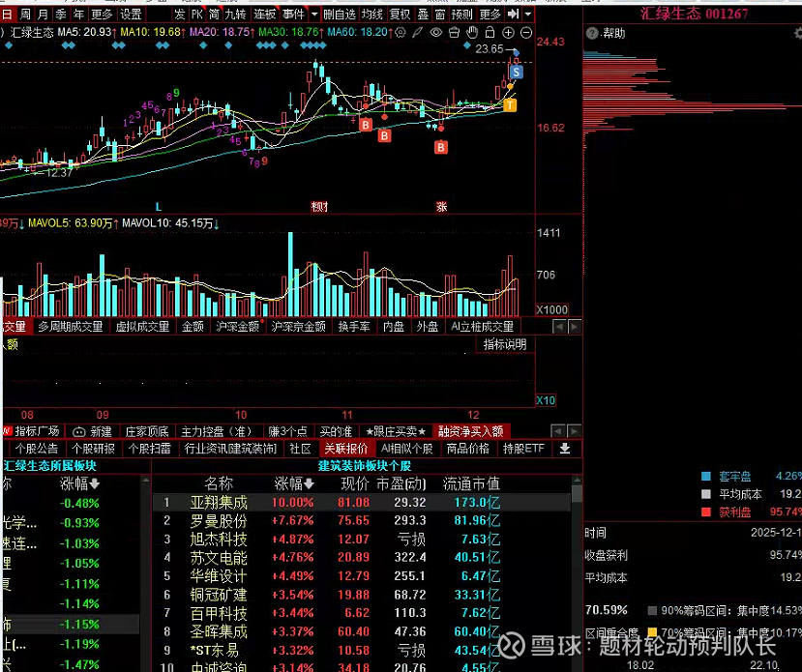Open the toolbox icon beside the eye
The width and height of the screenshot is (802, 672).
[454, 33]
